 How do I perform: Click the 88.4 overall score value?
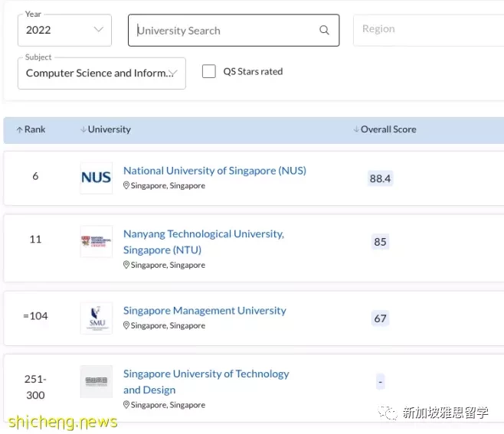point(380,178)
